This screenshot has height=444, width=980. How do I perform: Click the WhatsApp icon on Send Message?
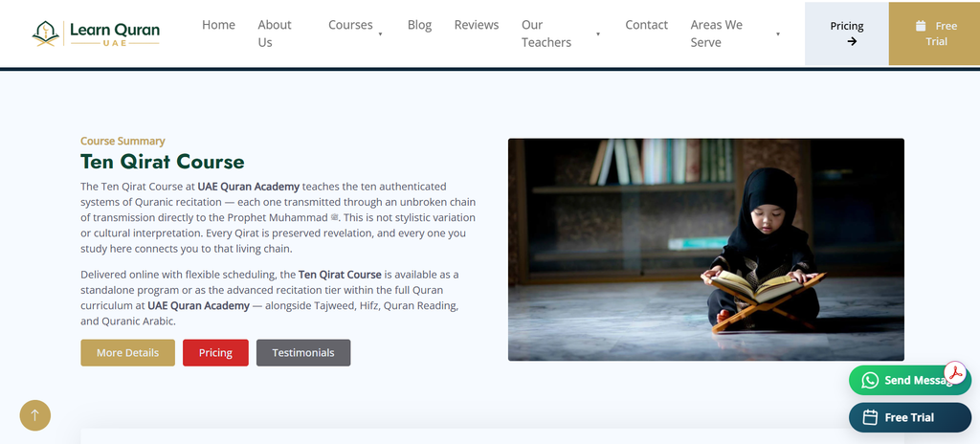[869, 380]
